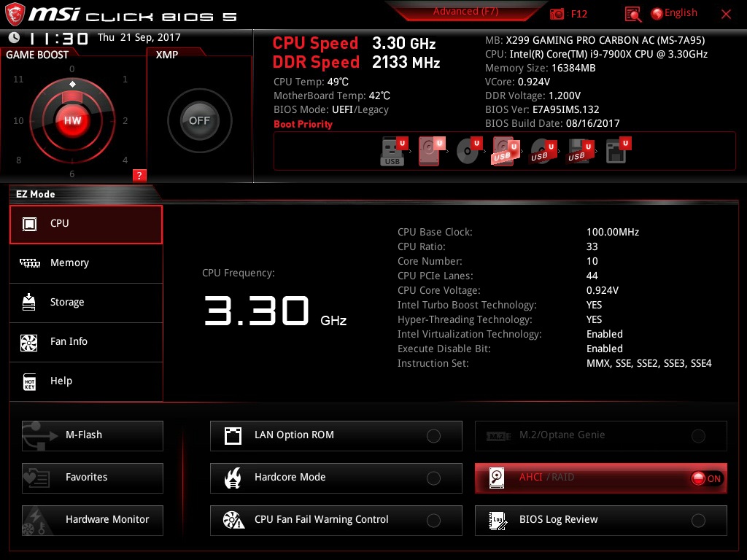Click the Hardcore Mode flame icon
The width and height of the screenshot is (747, 560).
[233, 478]
